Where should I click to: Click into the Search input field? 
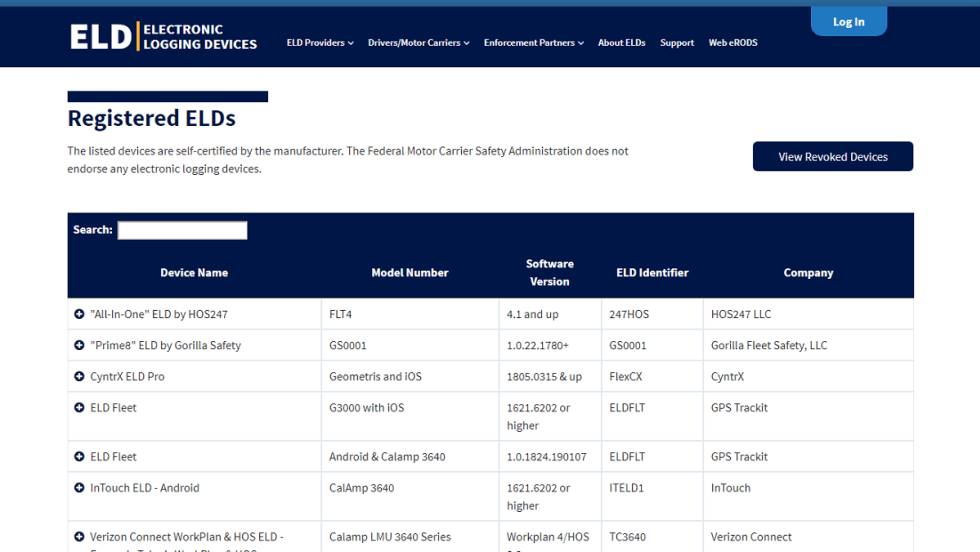[x=182, y=230]
